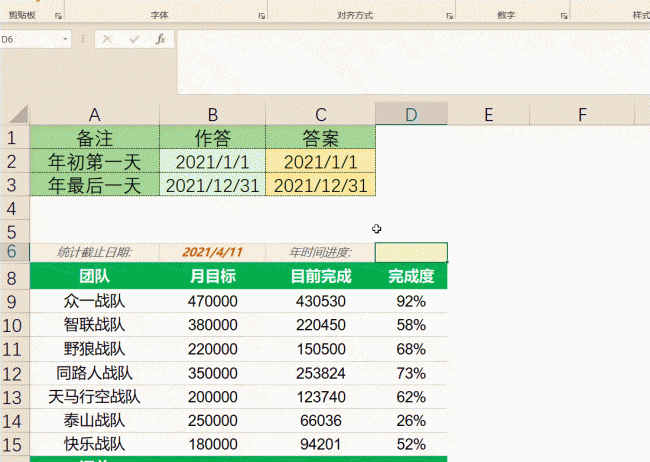Click the Cancel entry X icon

pos(107,39)
